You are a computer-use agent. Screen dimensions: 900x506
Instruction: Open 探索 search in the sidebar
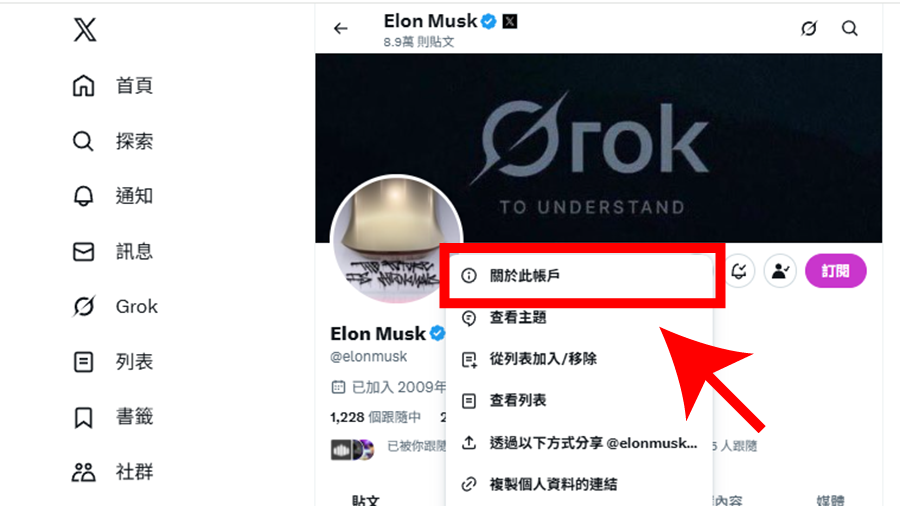click(x=83, y=141)
